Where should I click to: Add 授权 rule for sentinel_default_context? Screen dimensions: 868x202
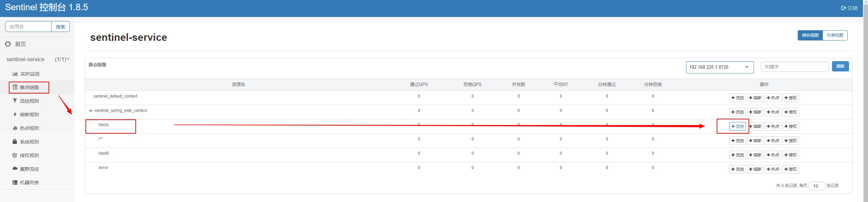(x=791, y=98)
